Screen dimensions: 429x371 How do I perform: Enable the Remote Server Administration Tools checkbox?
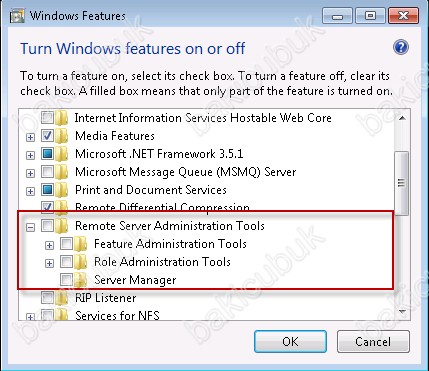click(48, 226)
